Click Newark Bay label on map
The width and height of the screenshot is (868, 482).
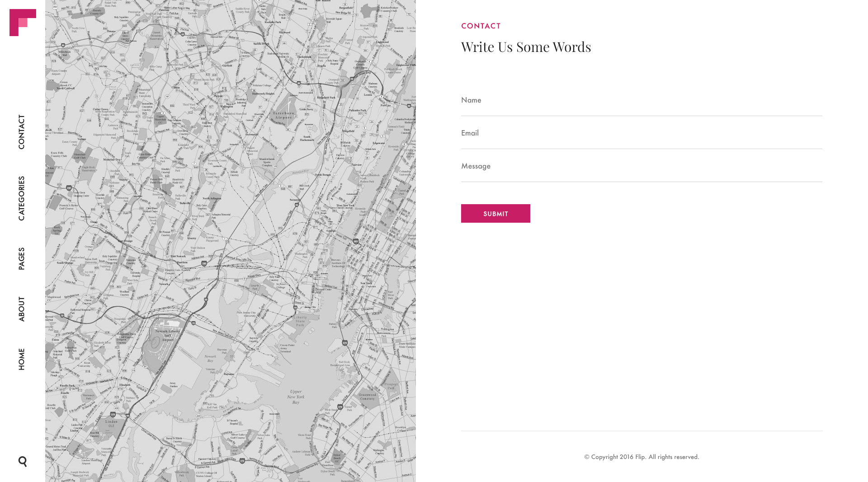click(x=210, y=358)
